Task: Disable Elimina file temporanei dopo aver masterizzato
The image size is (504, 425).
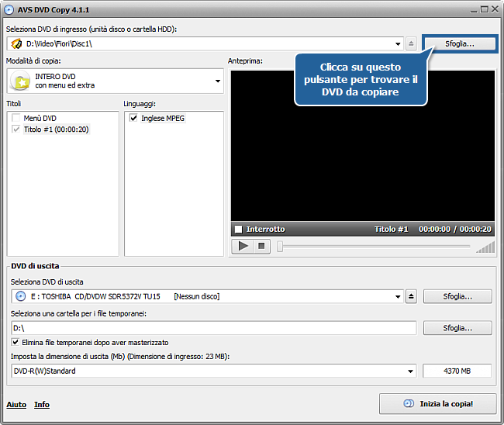Action: tap(15, 342)
